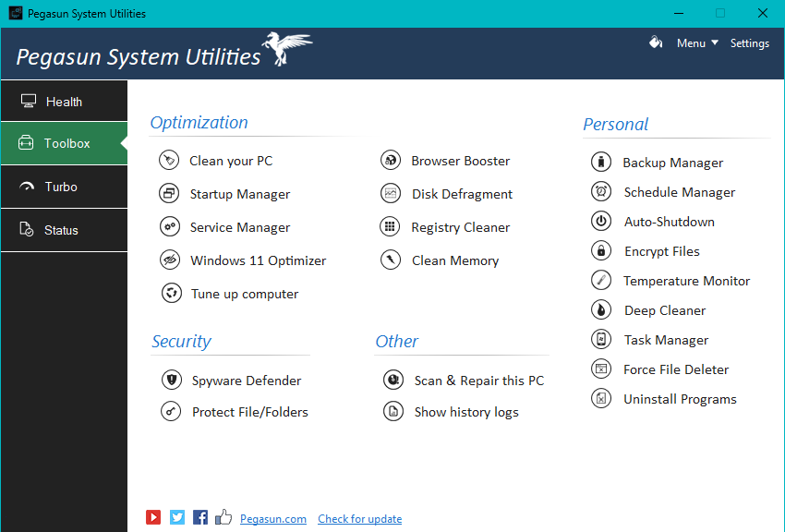The image size is (785, 532).
Task: Switch to the Health tab
Action: point(64,102)
